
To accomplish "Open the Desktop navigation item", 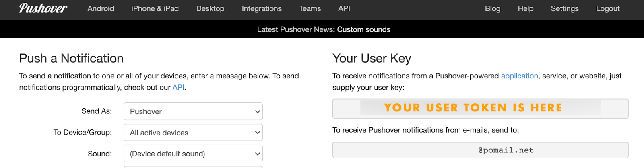I will [x=210, y=8].
